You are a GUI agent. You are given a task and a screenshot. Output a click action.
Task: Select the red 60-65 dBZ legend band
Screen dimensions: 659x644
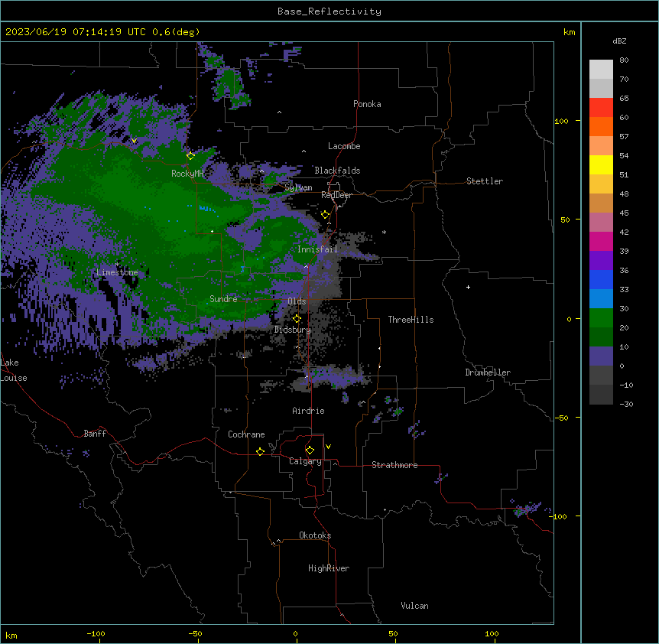601,108
